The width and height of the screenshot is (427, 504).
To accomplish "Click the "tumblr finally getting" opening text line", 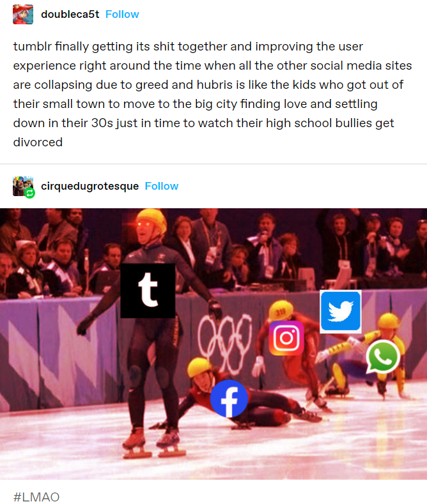I will [188, 46].
